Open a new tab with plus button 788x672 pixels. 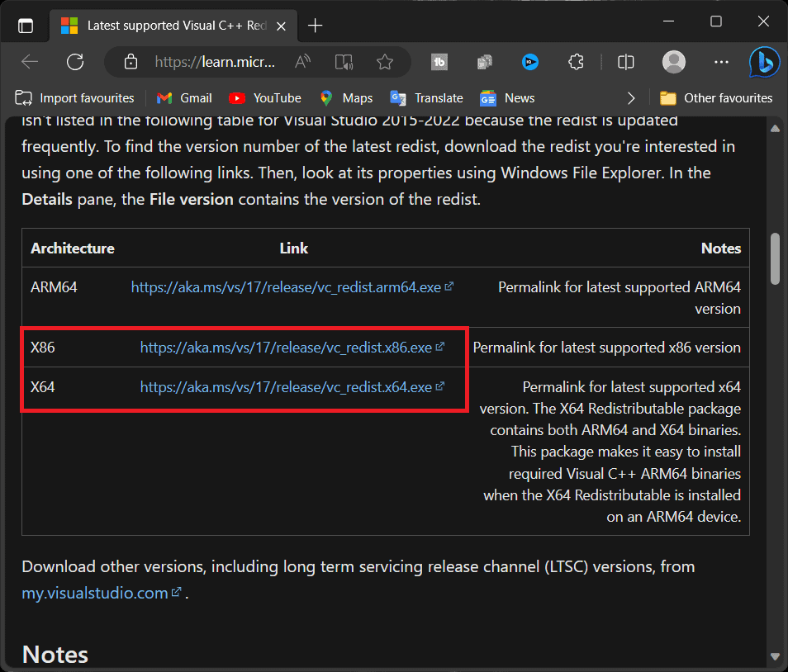click(x=315, y=26)
